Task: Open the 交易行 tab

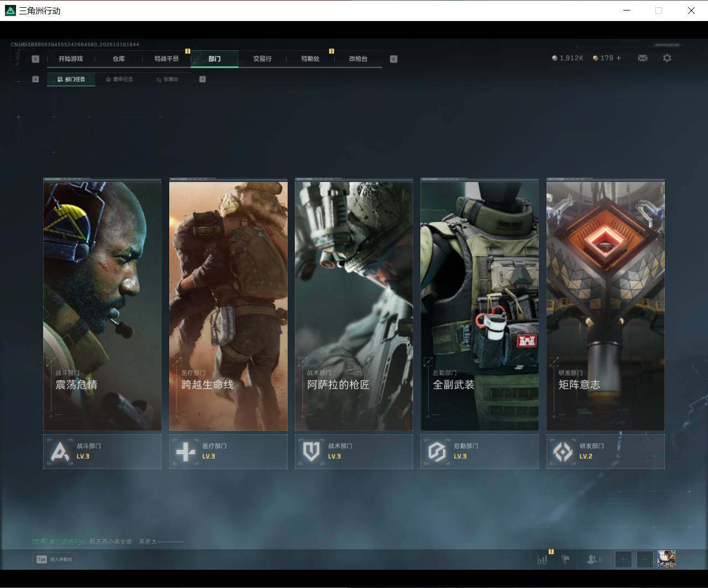Action: 262,59
